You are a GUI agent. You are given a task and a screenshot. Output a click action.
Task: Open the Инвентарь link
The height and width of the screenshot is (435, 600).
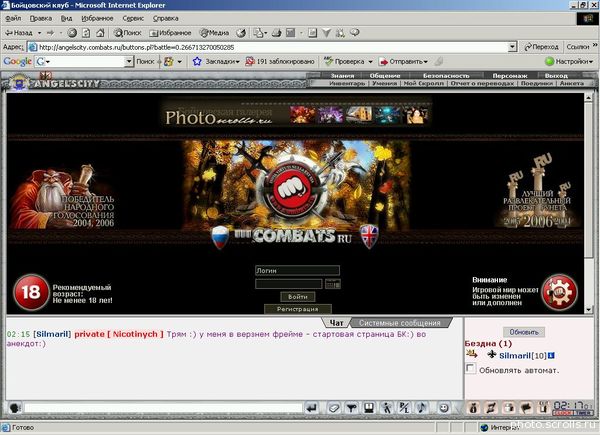(x=347, y=83)
